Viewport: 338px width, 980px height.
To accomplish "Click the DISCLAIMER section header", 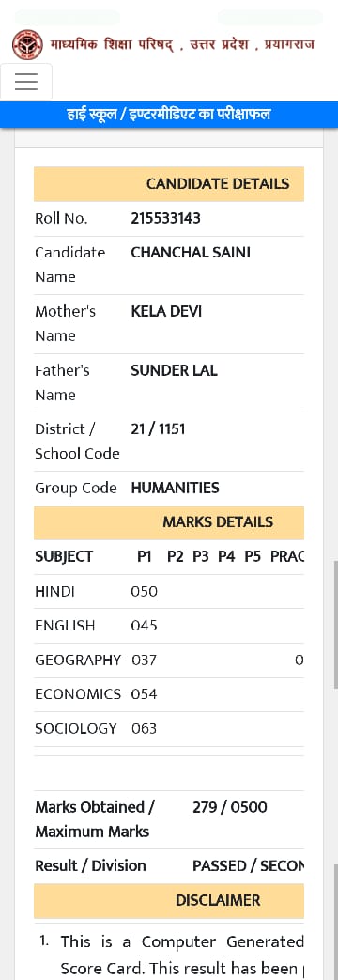I will (x=169, y=901).
